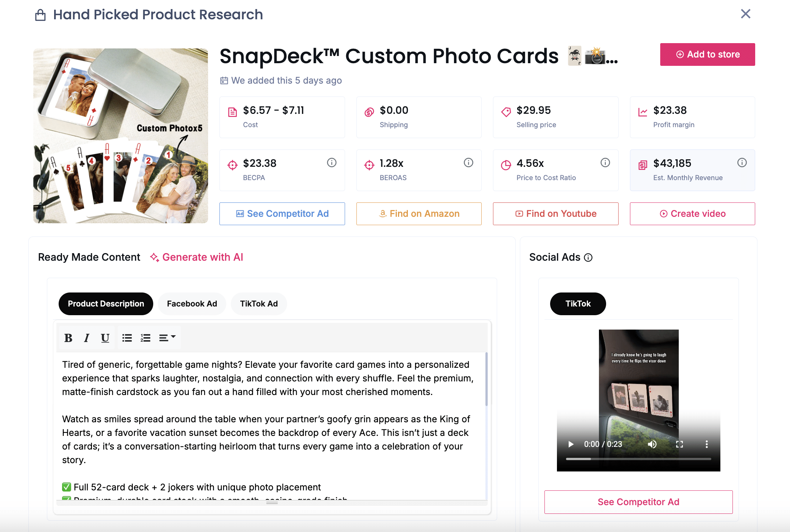Show Est. Monthly Revenue info tooltip

pos(742,163)
